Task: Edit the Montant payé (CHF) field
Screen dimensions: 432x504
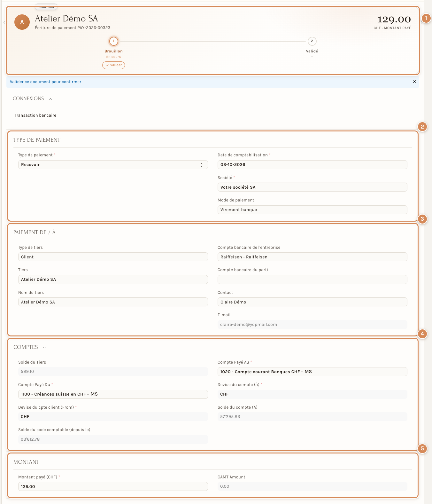Action: tap(113, 486)
